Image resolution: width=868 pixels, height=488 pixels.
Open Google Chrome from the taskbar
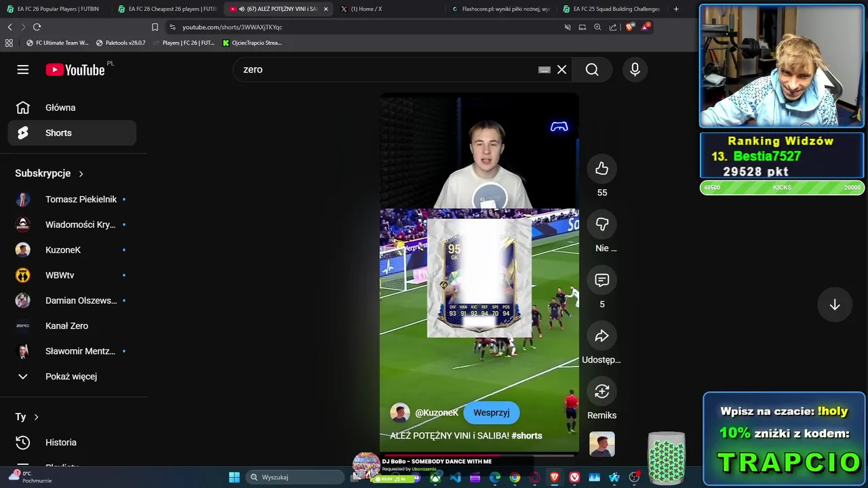click(x=515, y=477)
